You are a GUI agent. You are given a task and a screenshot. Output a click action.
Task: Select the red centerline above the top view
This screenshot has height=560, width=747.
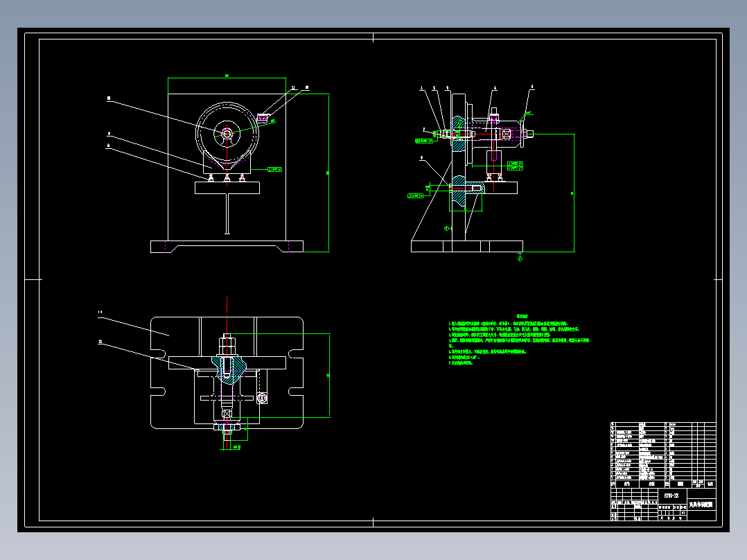227,315
